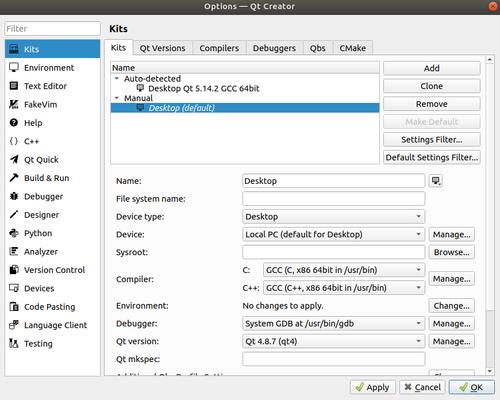This screenshot has width=500, height=400.
Task: Open the Qt Quick paper-plane icon
Action: point(14,159)
